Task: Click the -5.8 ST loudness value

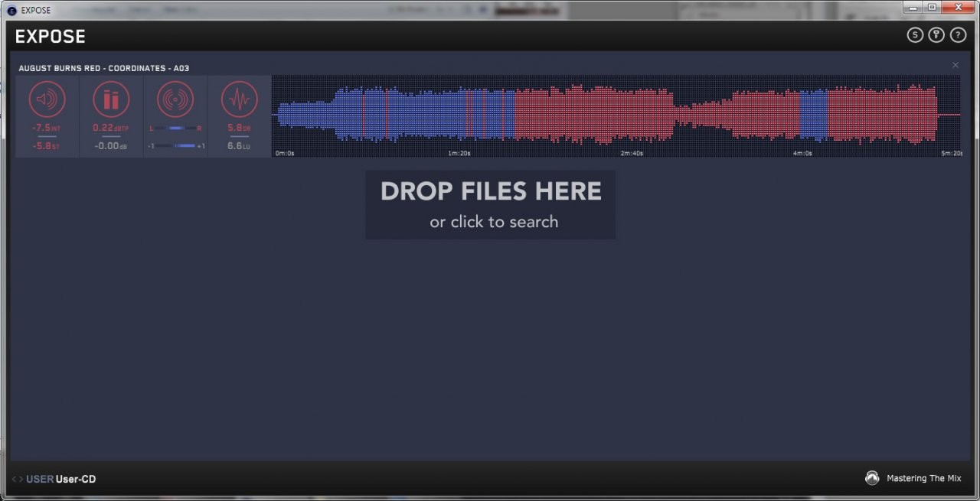Action: [47, 145]
